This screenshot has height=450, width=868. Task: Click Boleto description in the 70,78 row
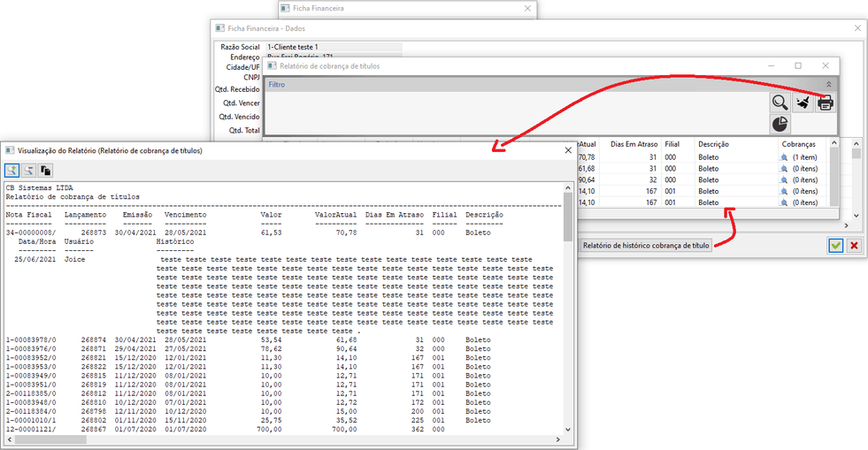pos(709,157)
